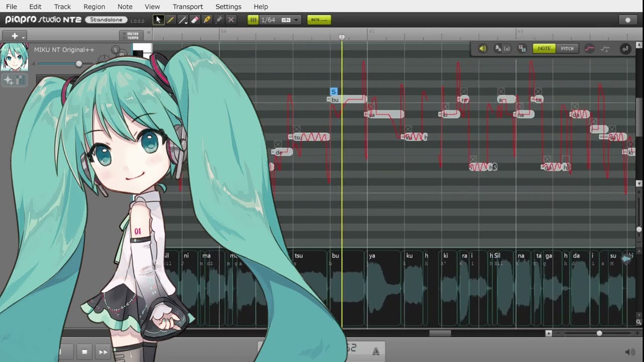644x362 pixels.
Task: Select the arrow pointer tool
Action: 158,20
